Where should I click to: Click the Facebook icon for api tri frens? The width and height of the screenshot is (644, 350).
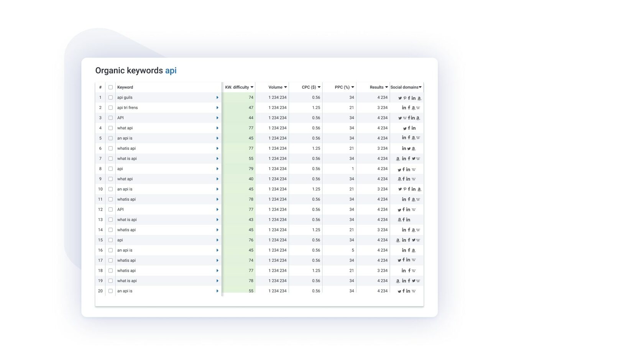[409, 108]
